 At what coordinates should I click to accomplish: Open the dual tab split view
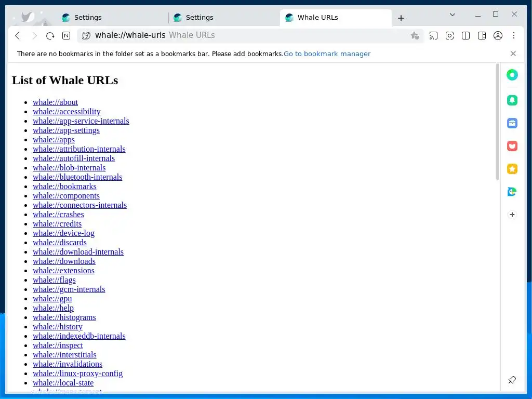[466, 36]
